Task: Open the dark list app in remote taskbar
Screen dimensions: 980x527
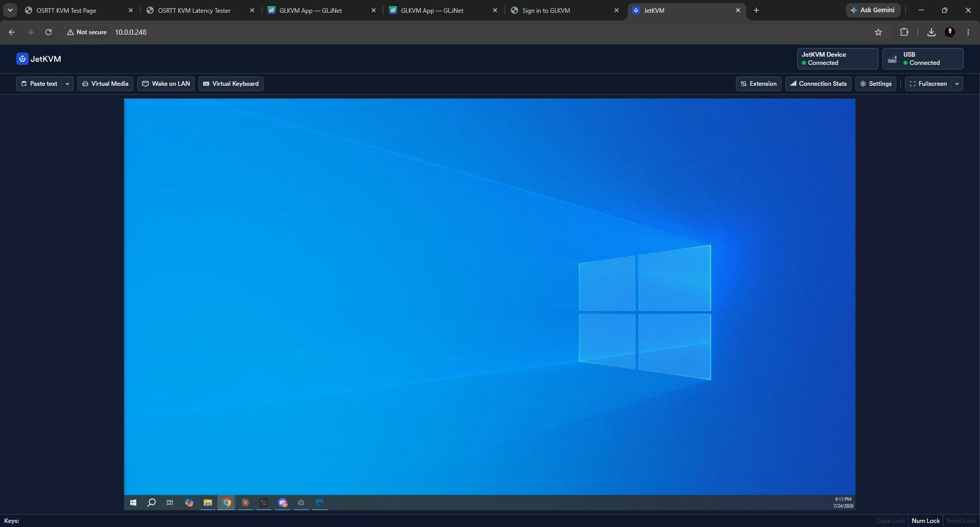Action: pyautogui.click(x=264, y=502)
